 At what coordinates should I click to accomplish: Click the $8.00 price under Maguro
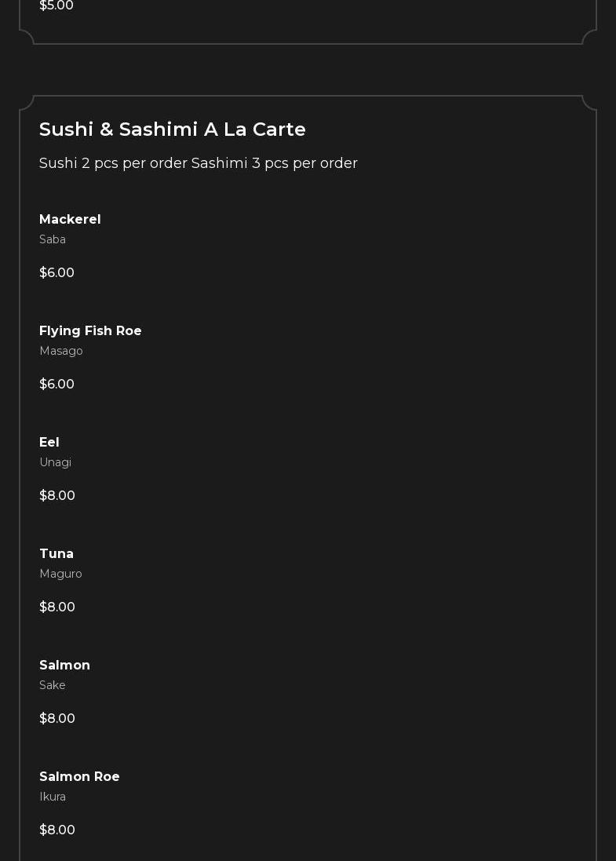click(x=57, y=607)
